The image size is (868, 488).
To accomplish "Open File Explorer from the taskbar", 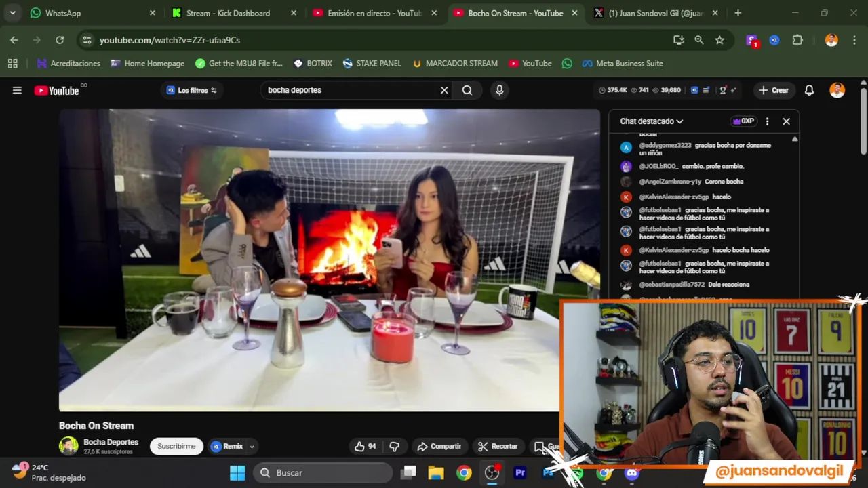I will 436,472.
